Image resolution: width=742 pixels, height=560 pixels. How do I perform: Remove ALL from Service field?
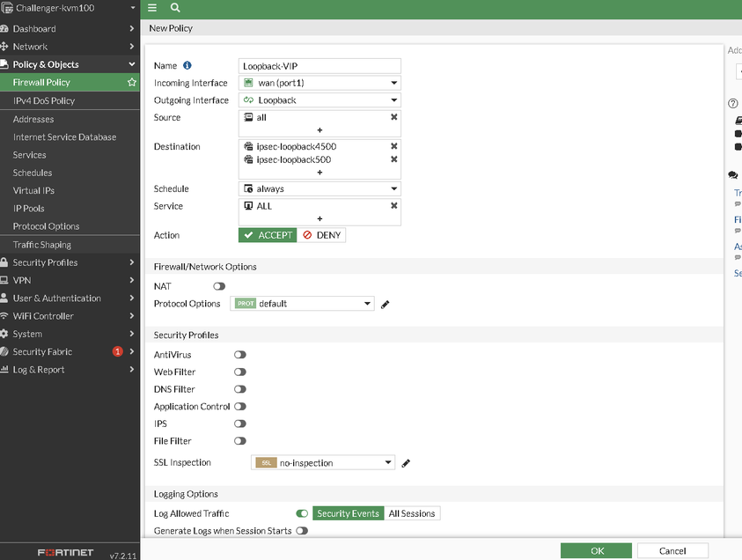coord(393,206)
